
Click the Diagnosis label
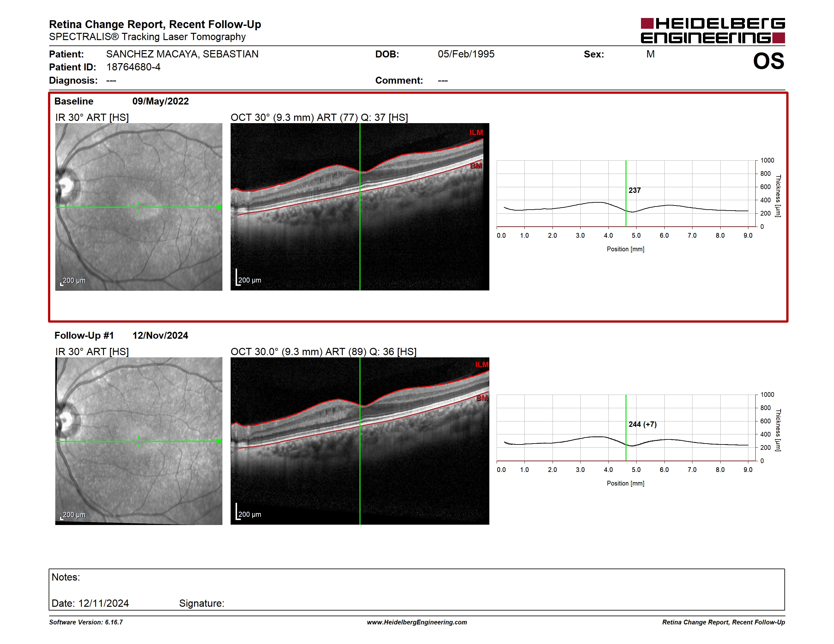[73, 80]
